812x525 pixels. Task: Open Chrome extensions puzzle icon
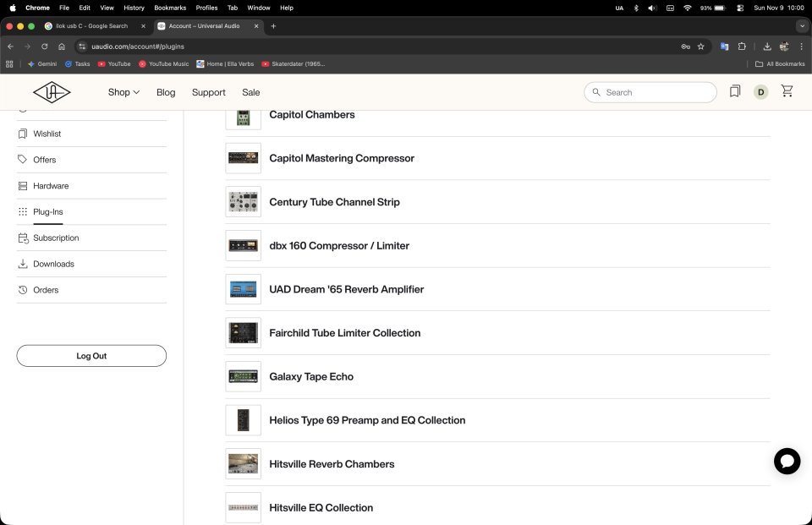click(x=742, y=46)
